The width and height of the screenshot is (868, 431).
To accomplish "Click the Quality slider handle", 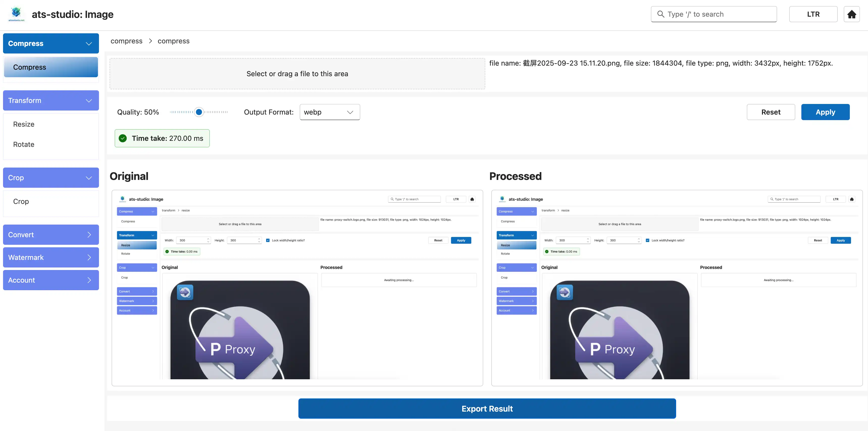I will 199,112.
